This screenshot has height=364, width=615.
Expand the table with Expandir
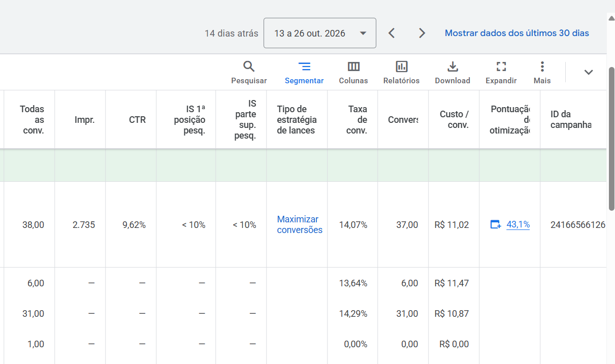[x=501, y=73]
